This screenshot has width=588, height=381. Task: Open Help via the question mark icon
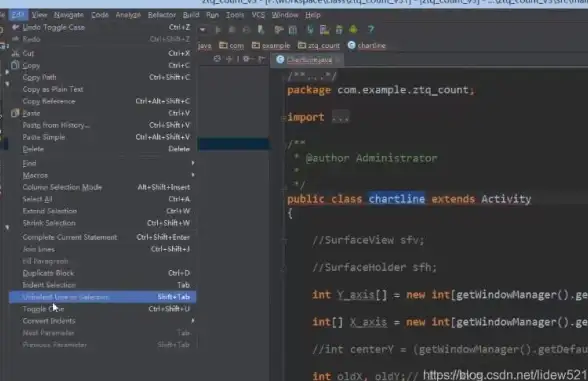click(x=370, y=29)
